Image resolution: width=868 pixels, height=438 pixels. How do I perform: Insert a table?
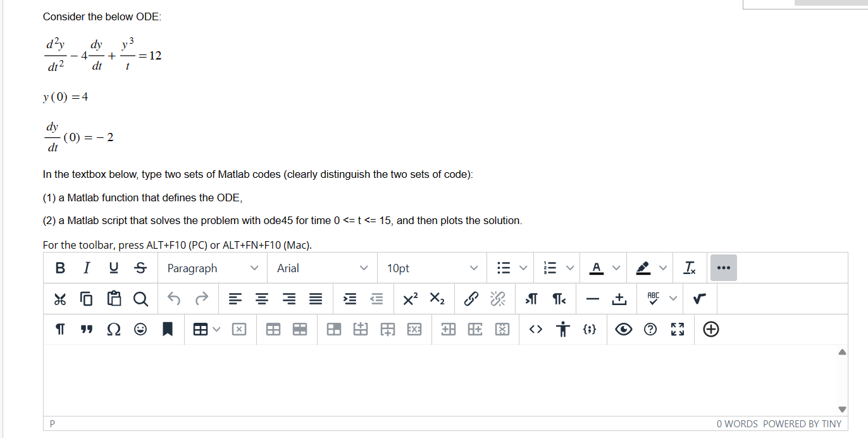coord(201,329)
